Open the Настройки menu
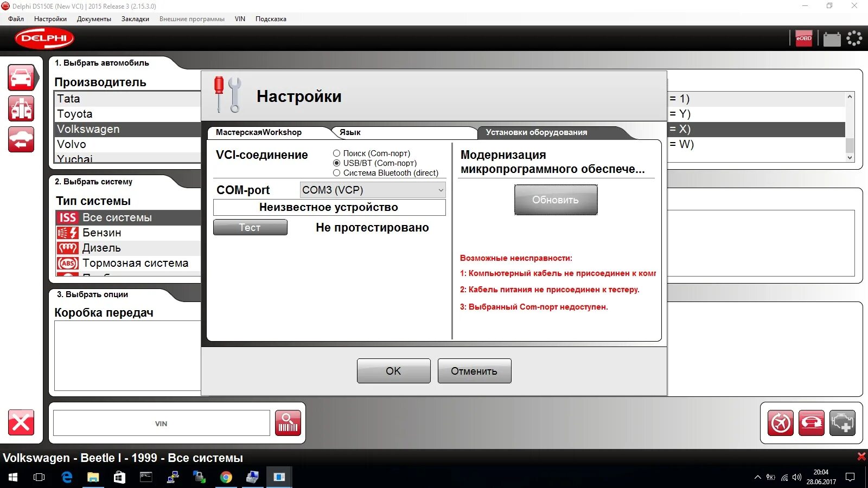Screen dimensions: 868x488 (50, 19)
